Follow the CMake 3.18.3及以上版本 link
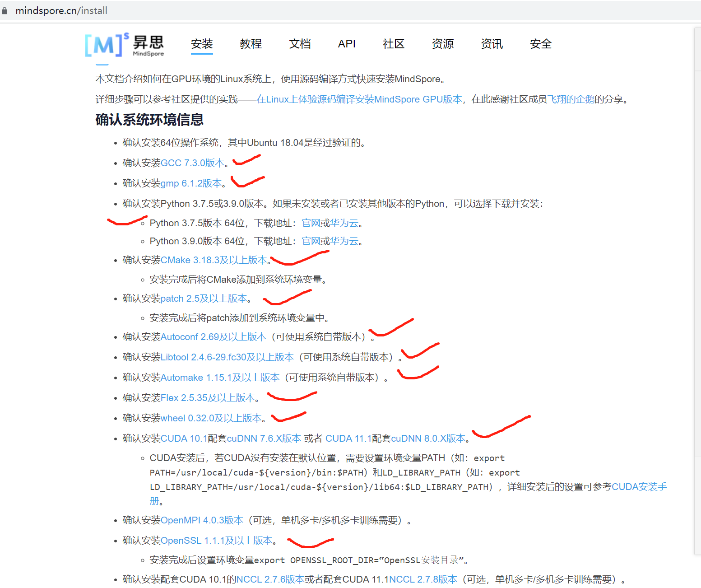This screenshot has width=701, height=588. (214, 260)
